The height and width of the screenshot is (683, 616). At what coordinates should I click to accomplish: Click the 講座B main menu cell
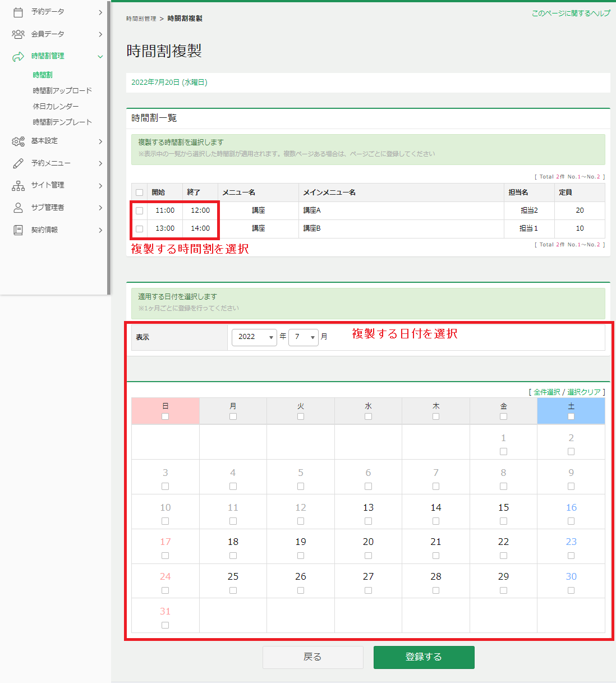pyautogui.click(x=401, y=228)
